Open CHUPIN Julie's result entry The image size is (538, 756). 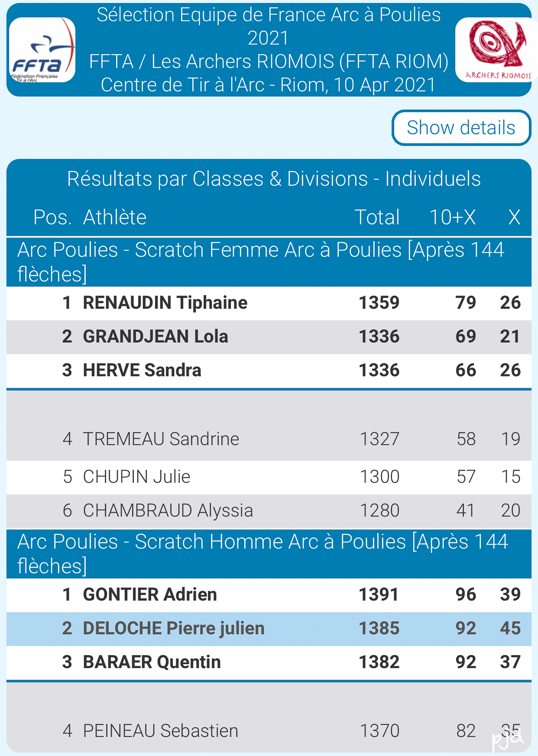pos(269,477)
